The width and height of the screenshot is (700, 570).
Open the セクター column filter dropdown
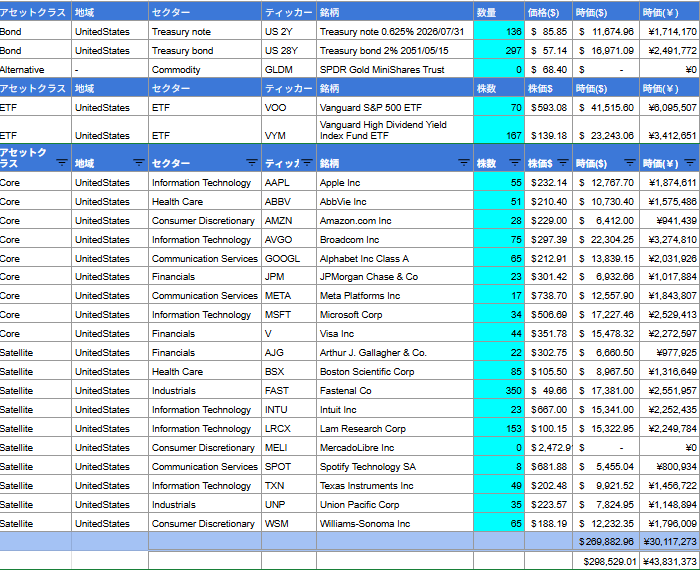coord(252,162)
